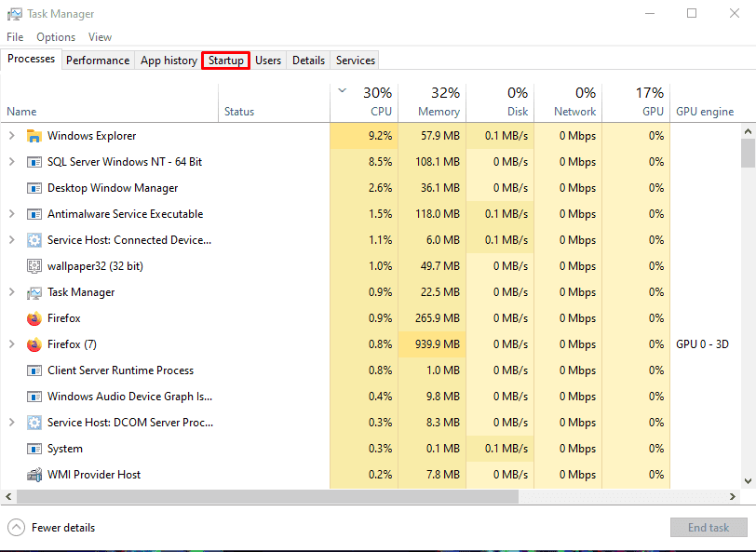Screen dimensions: 756x552
Task: Switch to the App history tab
Action: (x=169, y=61)
